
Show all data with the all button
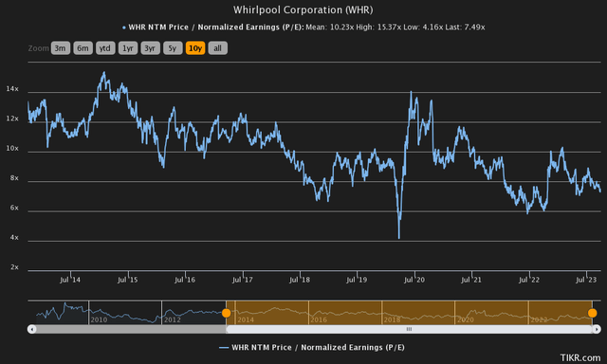pyautogui.click(x=217, y=48)
